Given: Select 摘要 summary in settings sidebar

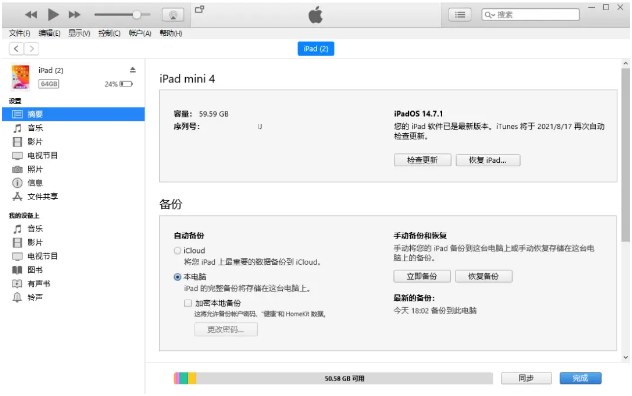Looking at the screenshot, I should point(73,114).
